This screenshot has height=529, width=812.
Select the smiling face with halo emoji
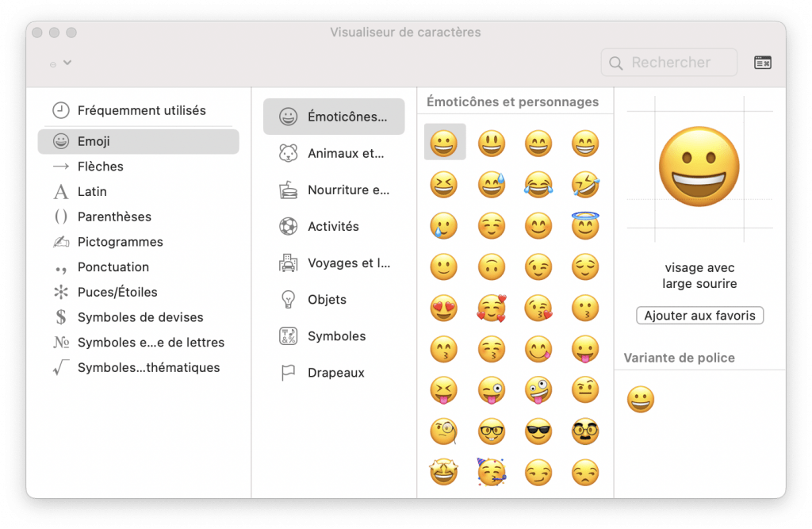coord(585,225)
